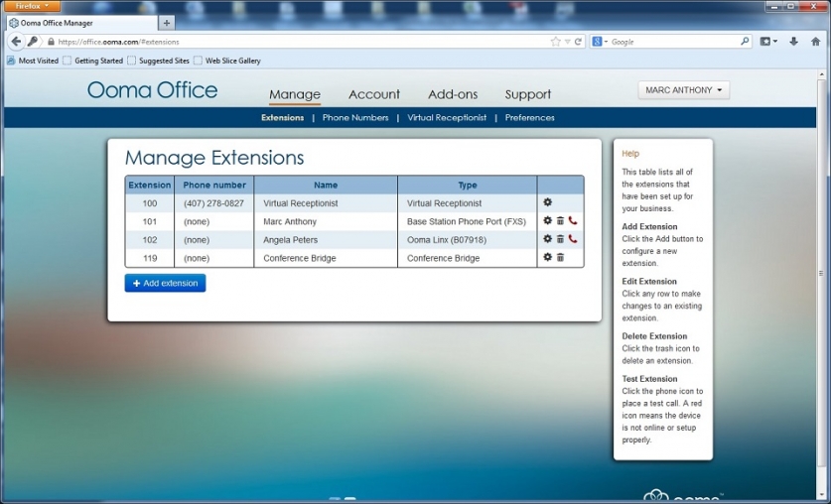Click trash icon for Conference Bridge row
The height and width of the screenshot is (504, 831).
point(560,257)
